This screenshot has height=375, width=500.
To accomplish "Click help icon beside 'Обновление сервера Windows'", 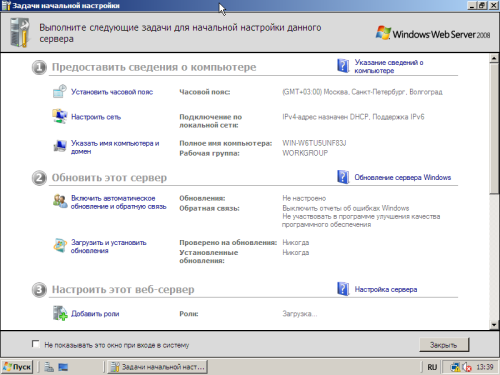I will click(x=343, y=177).
